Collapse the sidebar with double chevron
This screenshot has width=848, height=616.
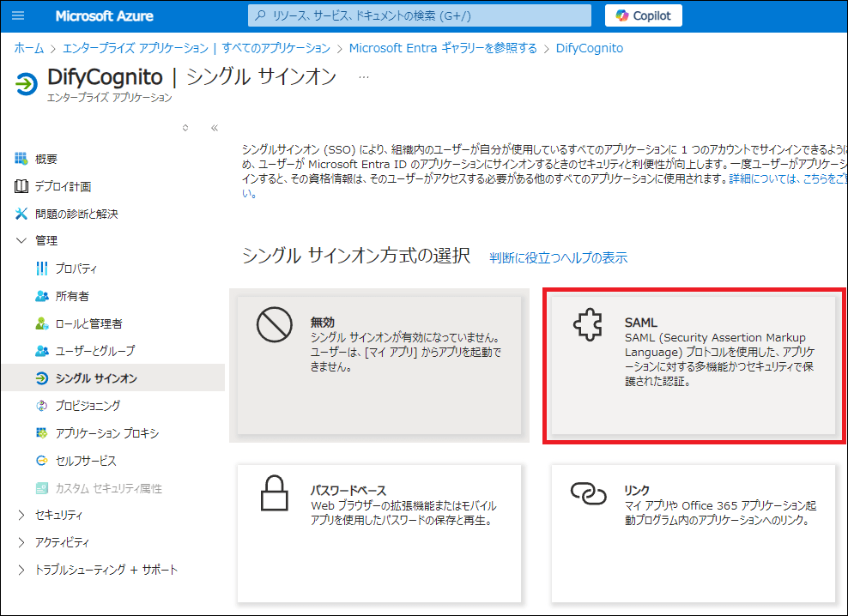tap(215, 128)
